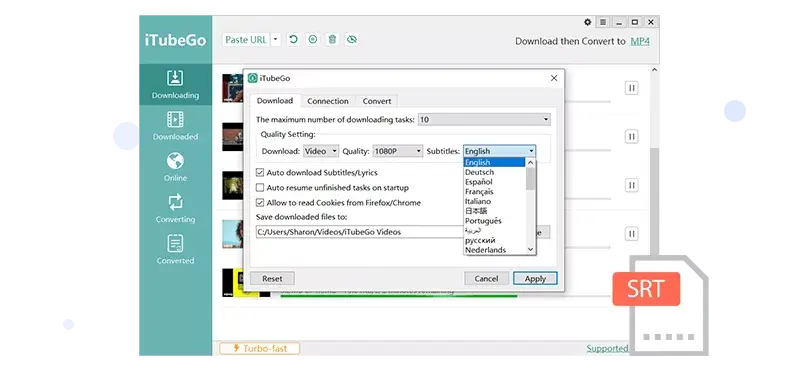Click the first video thumbnail in list

(x=233, y=88)
